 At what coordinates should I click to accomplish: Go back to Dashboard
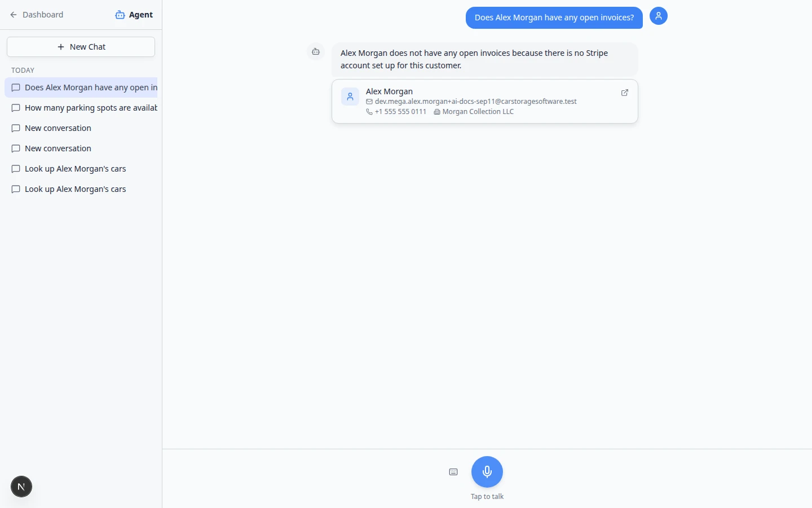tap(37, 15)
